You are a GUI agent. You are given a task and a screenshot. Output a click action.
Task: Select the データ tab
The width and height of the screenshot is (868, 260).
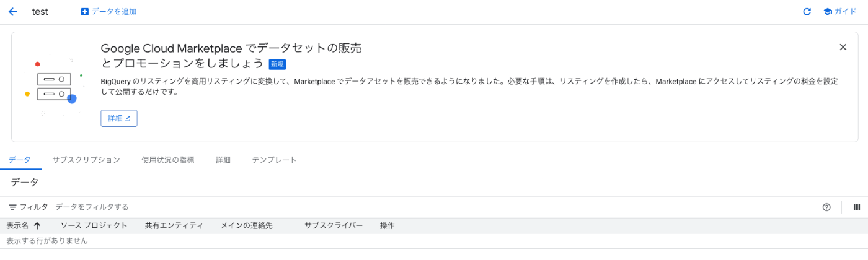click(20, 160)
